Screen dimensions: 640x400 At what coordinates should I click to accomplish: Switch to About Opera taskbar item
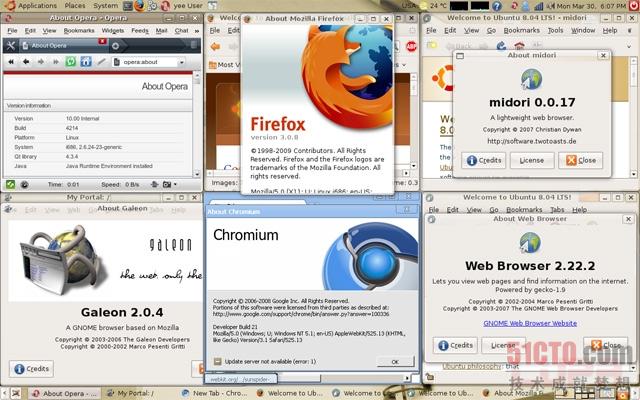(65, 393)
